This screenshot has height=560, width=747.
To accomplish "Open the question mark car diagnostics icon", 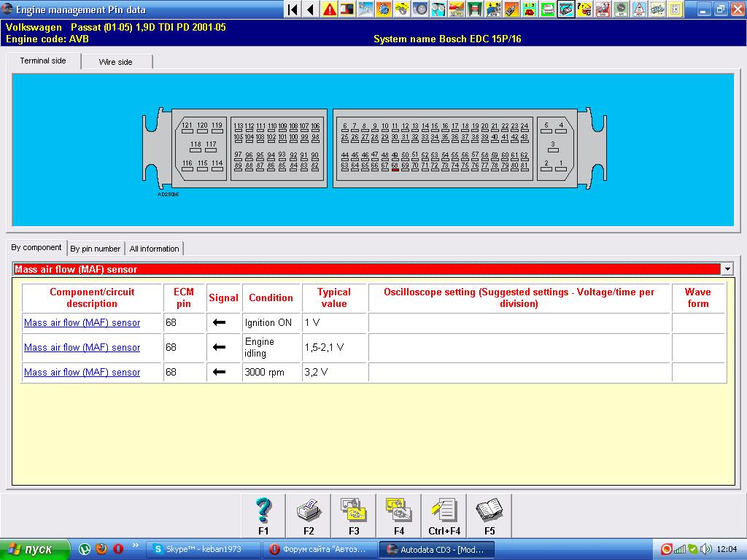I will pyautogui.click(x=584, y=9).
